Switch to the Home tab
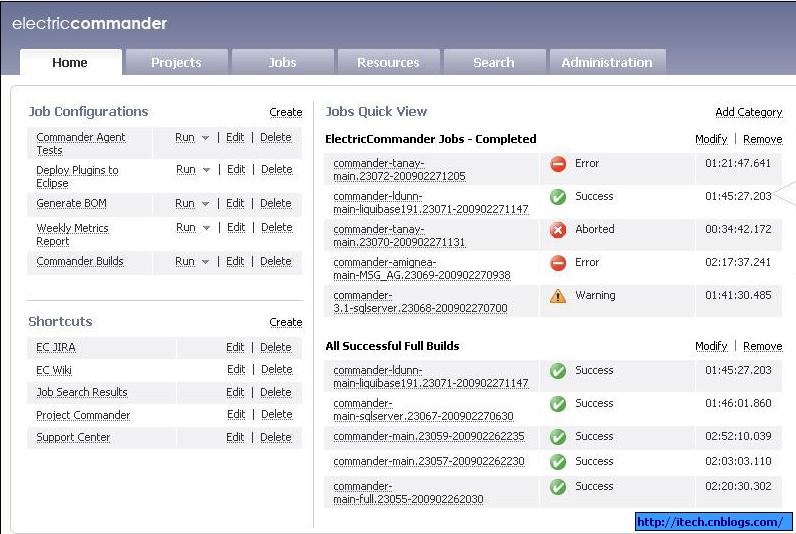Image resolution: width=796 pixels, height=534 pixels. (71, 62)
